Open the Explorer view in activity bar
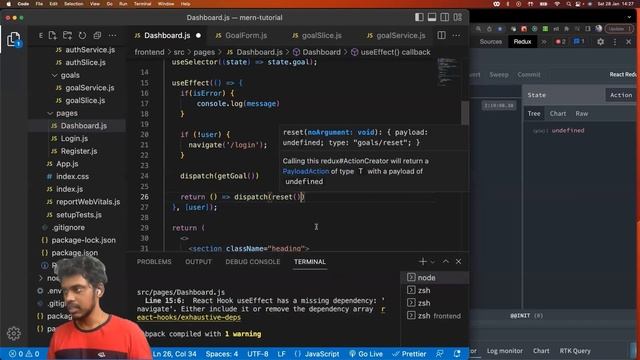The height and width of the screenshot is (360, 640). [13, 39]
